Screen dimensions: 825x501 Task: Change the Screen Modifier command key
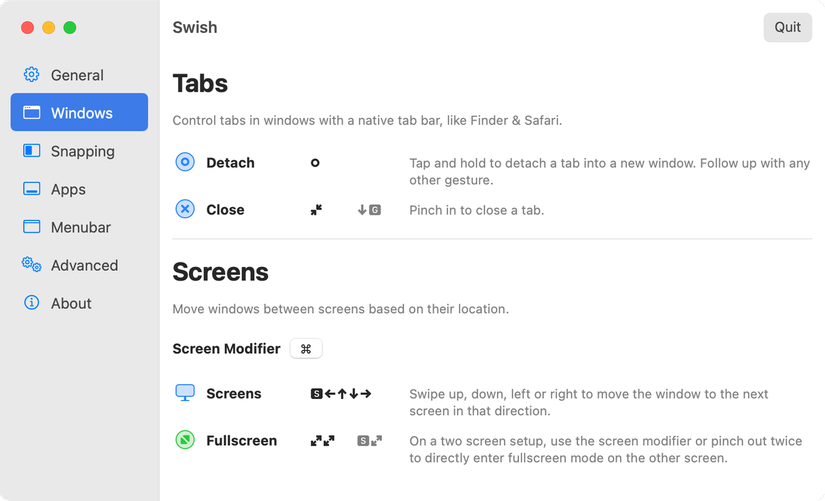306,349
